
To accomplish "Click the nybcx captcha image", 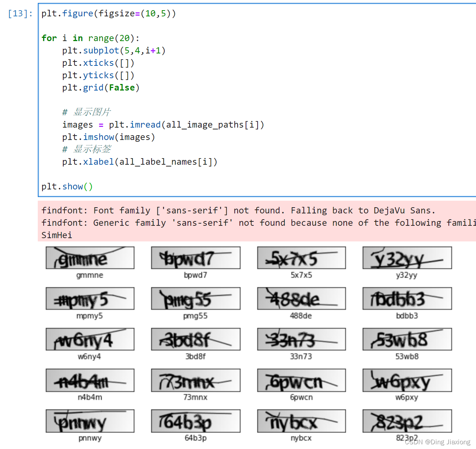I will point(301,421).
